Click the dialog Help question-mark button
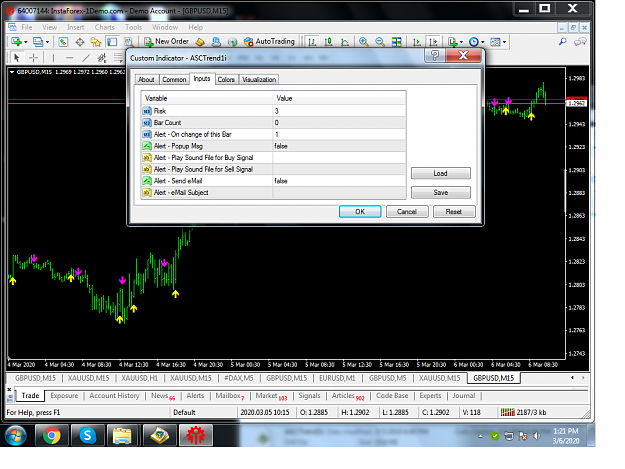This screenshot has height=469, width=625. point(435,55)
